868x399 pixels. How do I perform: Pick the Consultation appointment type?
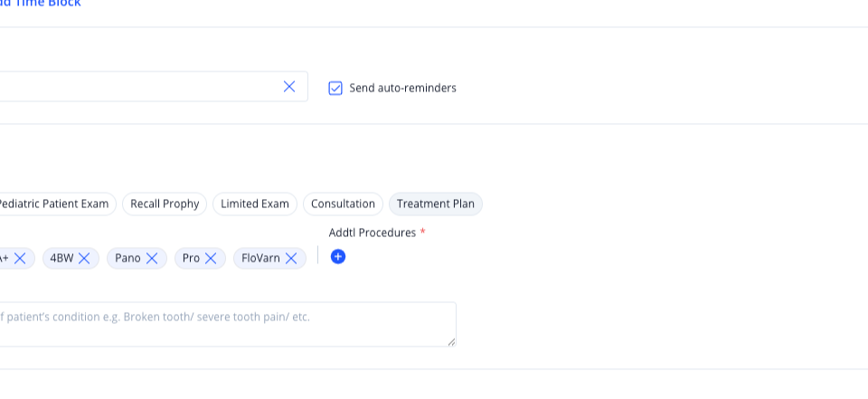(343, 204)
